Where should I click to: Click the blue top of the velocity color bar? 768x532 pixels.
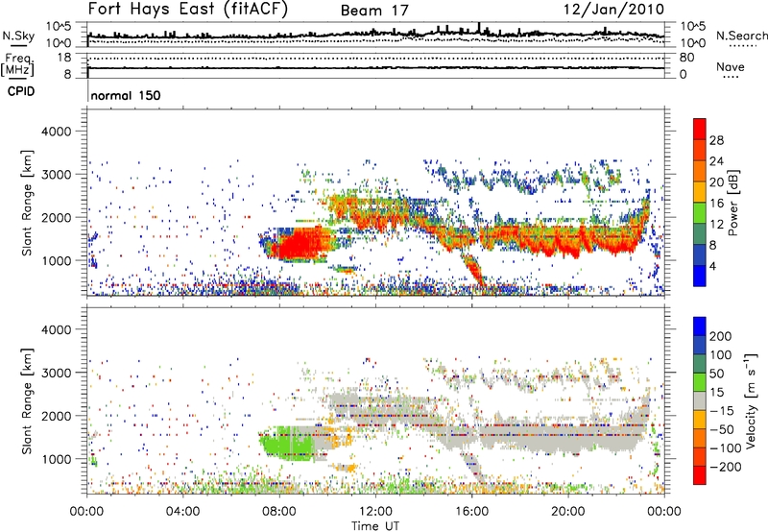[700, 326]
